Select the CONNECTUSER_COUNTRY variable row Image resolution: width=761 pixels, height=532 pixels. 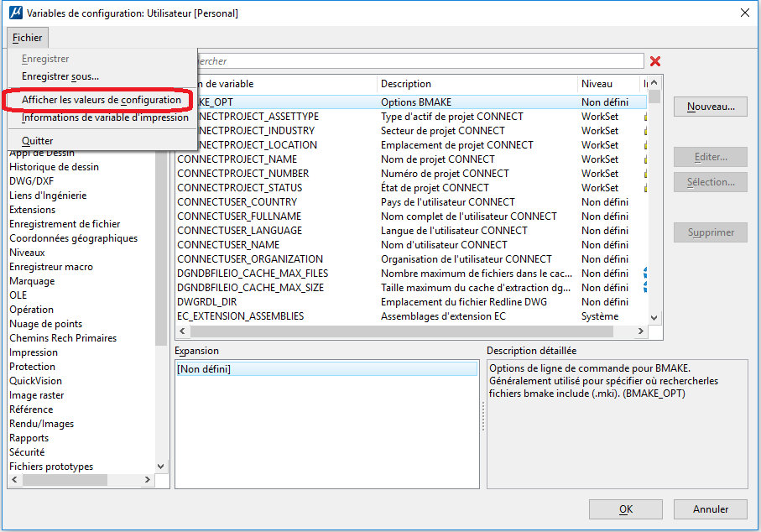[411, 202]
